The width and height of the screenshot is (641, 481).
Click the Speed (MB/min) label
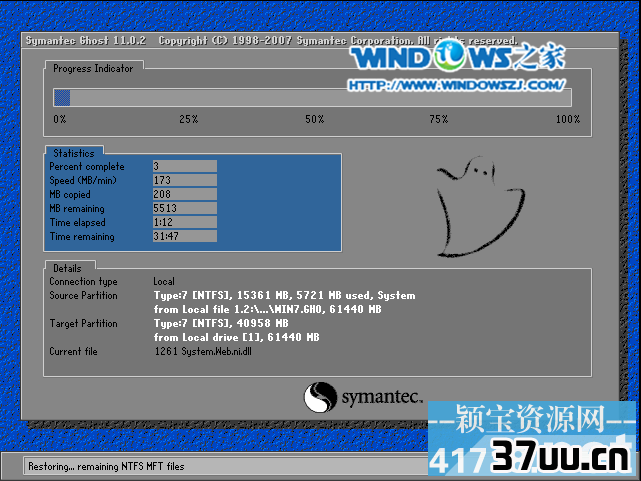(x=83, y=180)
